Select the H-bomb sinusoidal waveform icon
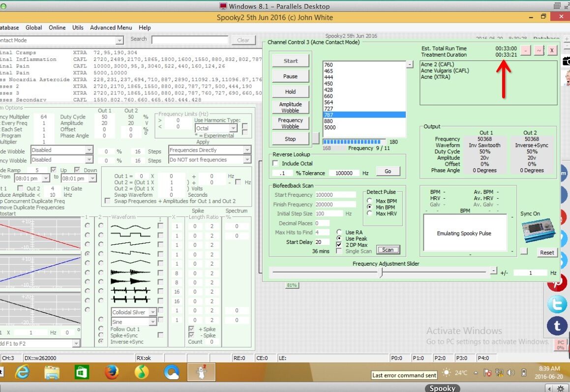570x392 pixels. (130, 291)
